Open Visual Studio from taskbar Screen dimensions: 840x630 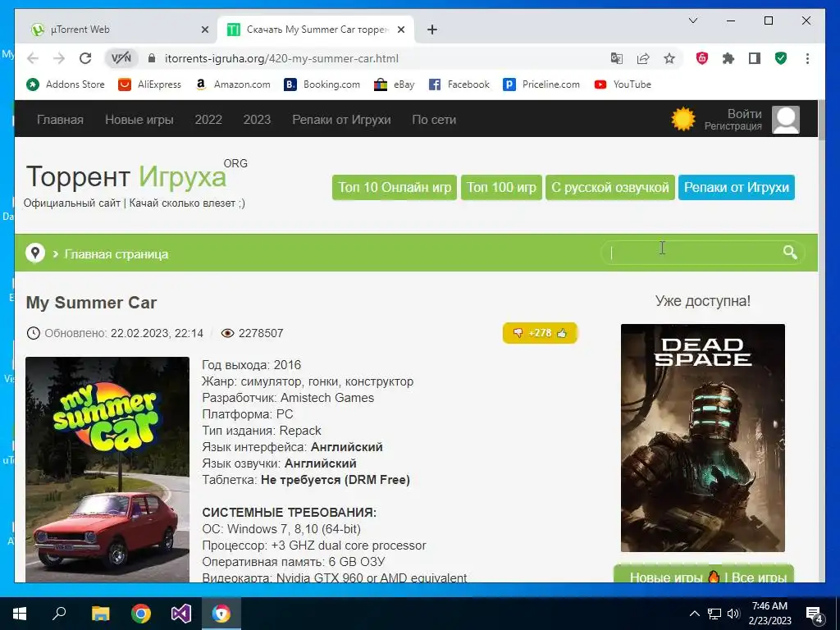pyautogui.click(x=181, y=614)
